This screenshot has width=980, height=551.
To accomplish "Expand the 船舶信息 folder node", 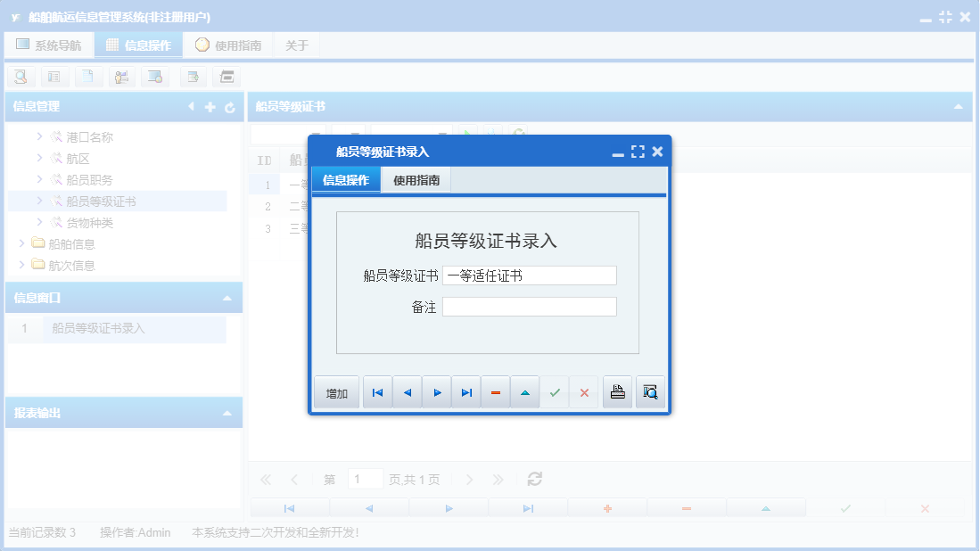I will click(x=23, y=243).
